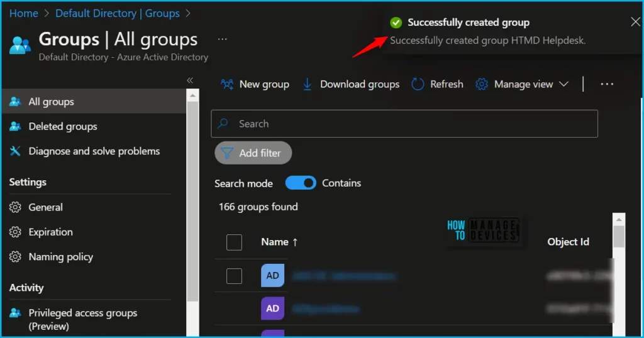
Task: Click the Add filter button
Action: (x=253, y=153)
